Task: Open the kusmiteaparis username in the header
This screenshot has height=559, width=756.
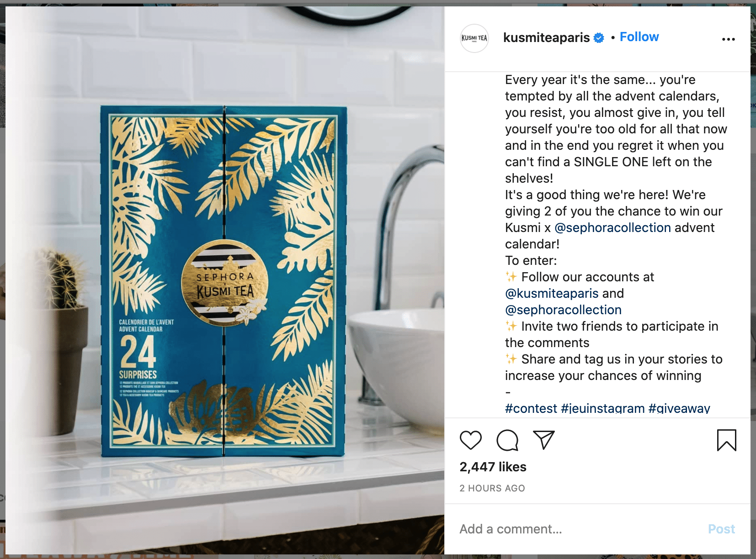Action: (x=547, y=37)
